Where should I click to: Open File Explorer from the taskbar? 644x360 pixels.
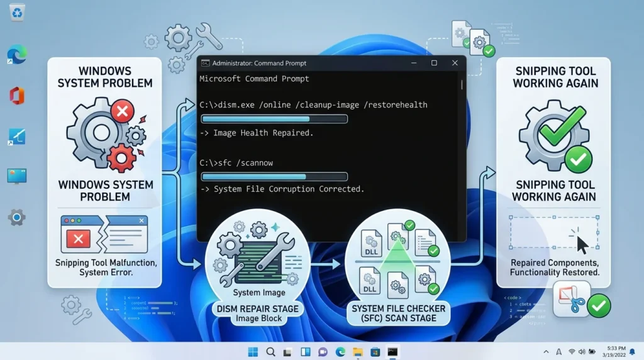click(358, 352)
